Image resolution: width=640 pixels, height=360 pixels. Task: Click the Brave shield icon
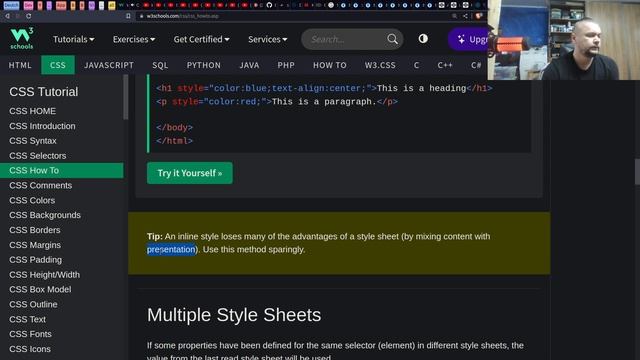coord(478,16)
